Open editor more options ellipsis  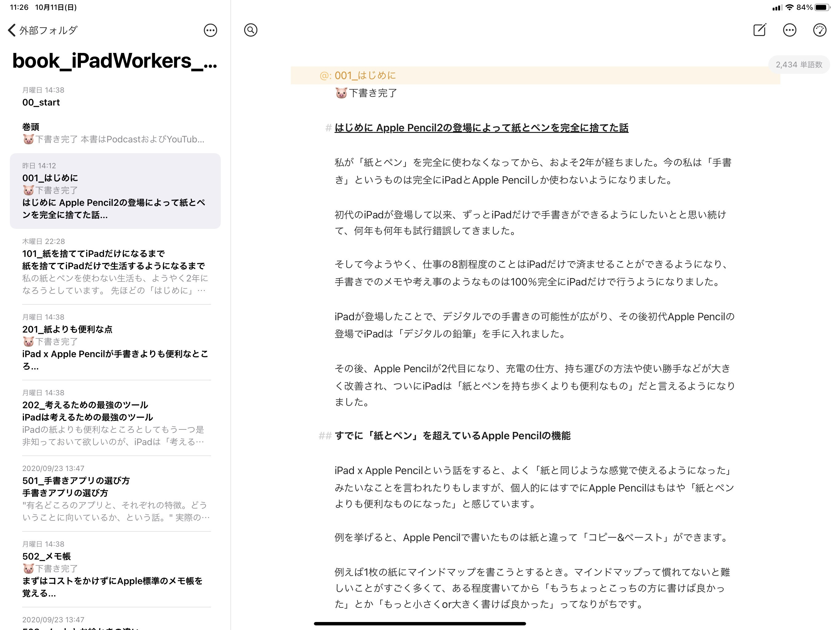pyautogui.click(x=790, y=30)
